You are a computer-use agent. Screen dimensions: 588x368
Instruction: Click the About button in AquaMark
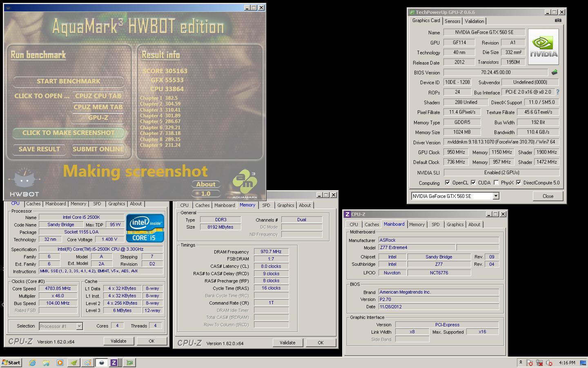tap(206, 184)
